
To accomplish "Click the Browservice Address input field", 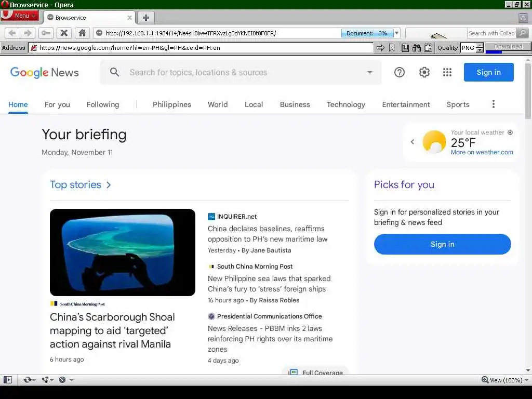I will [201, 48].
